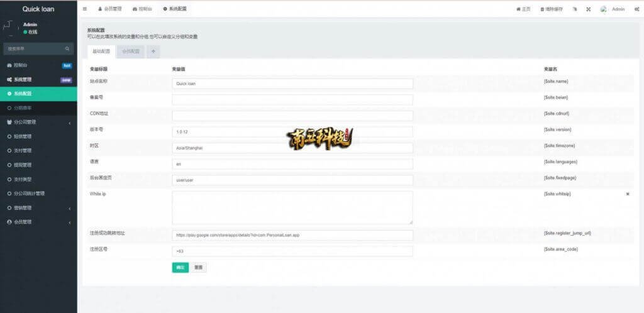Click the reset button beside confirm
Screen dimensions: 644x313
click(x=199, y=268)
